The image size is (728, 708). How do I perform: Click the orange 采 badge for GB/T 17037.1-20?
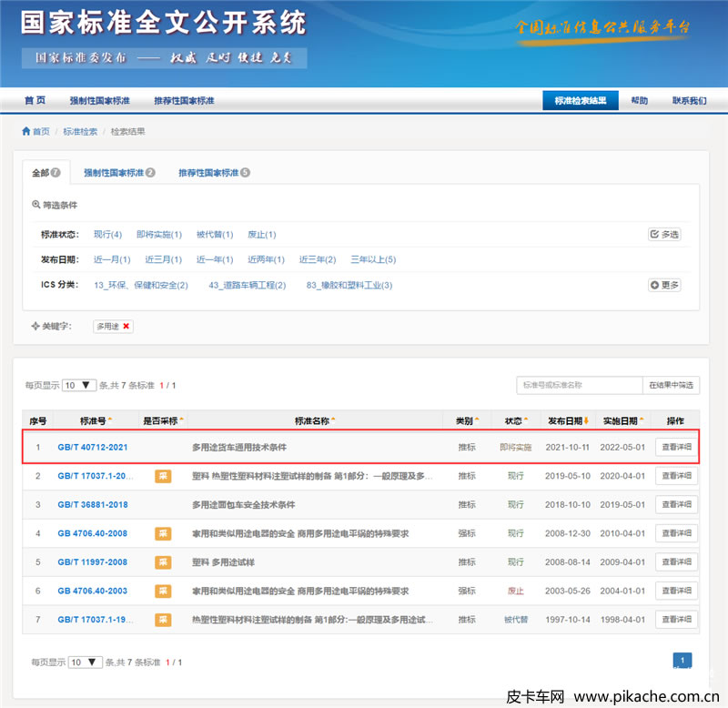tap(163, 476)
